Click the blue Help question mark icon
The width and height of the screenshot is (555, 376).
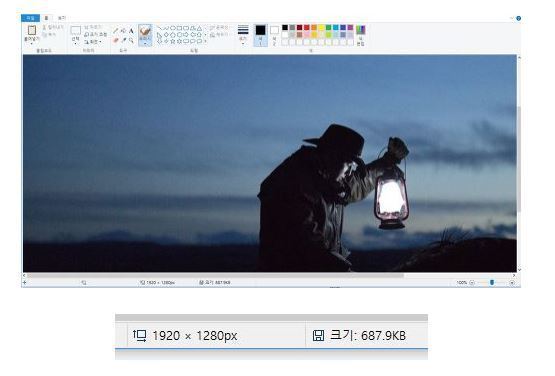point(519,18)
